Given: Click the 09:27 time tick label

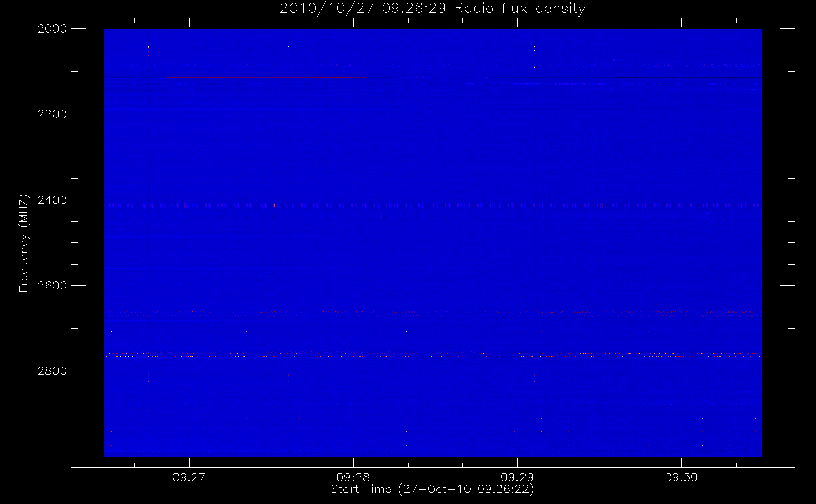Looking at the screenshot, I should click(x=189, y=477).
